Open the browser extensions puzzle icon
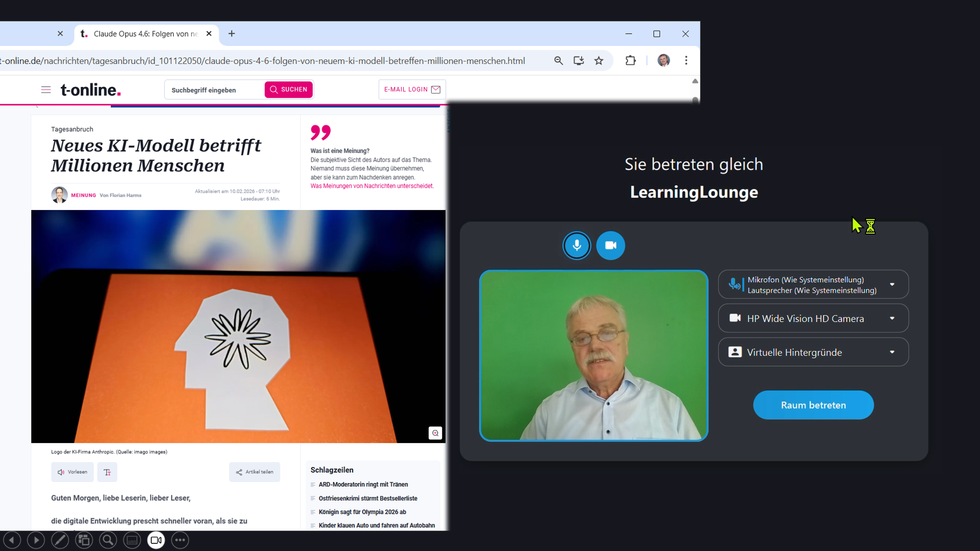The width and height of the screenshot is (980, 551). click(x=631, y=61)
